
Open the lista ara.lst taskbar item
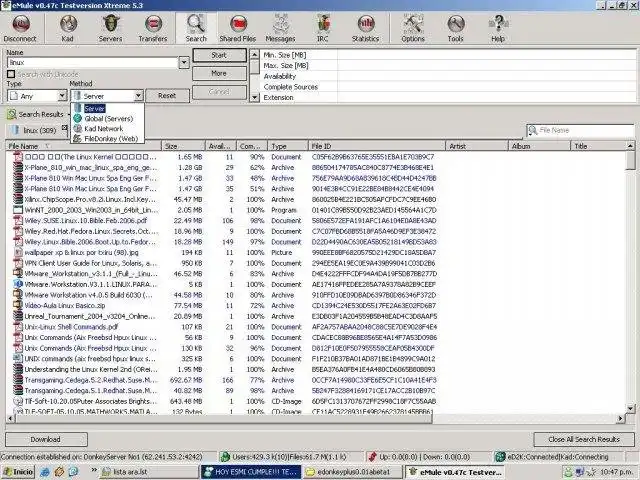(149, 472)
